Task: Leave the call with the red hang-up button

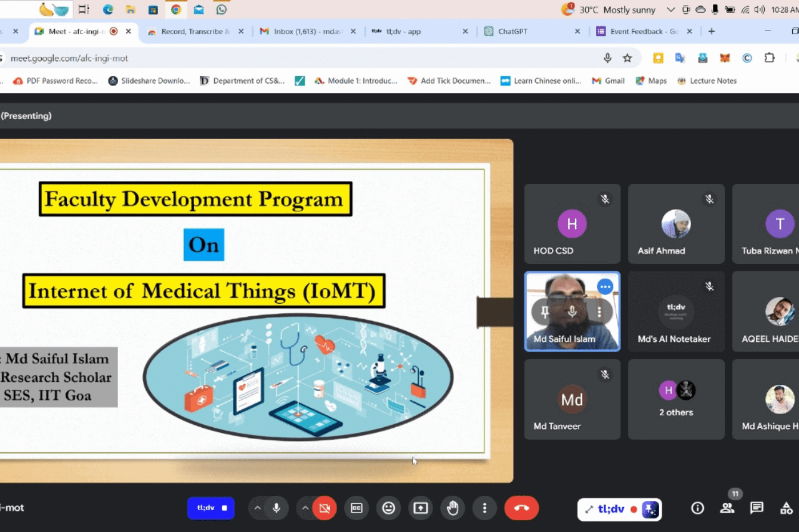Action: [x=521, y=508]
